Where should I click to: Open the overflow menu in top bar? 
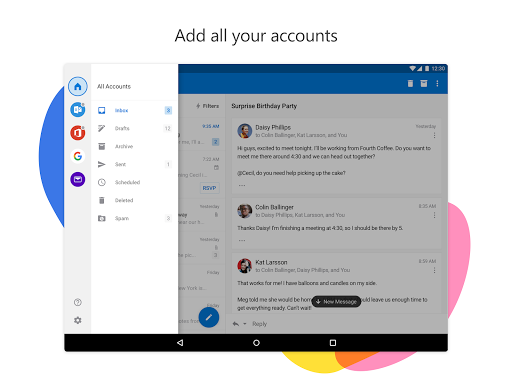point(437,83)
